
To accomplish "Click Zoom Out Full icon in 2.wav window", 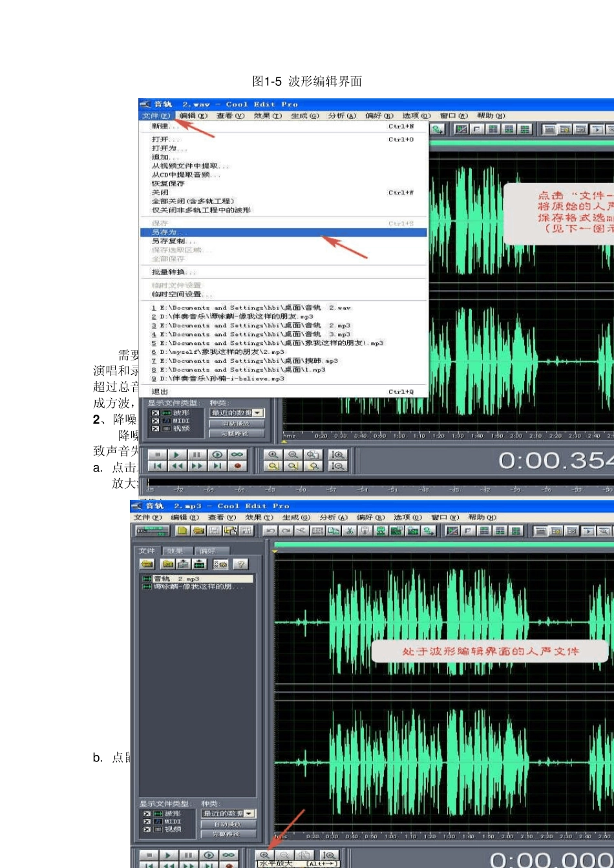I will tap(313, 454).
